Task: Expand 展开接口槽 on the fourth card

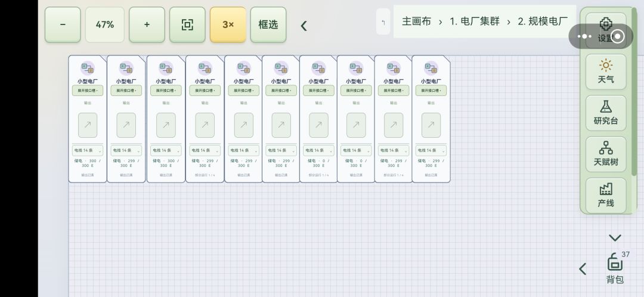Action: click(205, 91)
